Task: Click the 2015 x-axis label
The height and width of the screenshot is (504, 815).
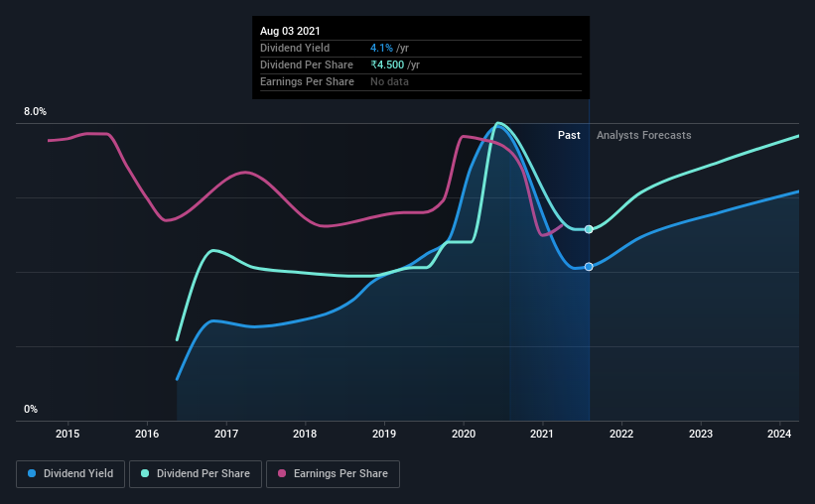Action: tap(68, 434)
